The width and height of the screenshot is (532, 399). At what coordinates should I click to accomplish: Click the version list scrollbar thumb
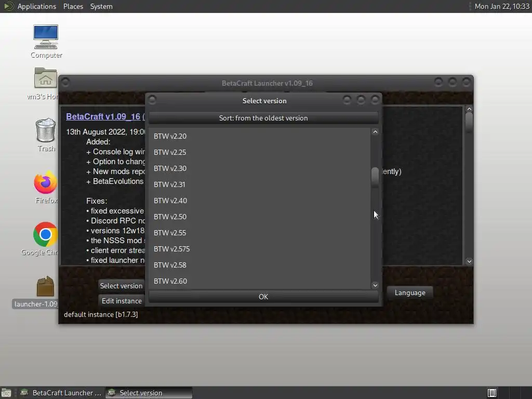point(375,177)
